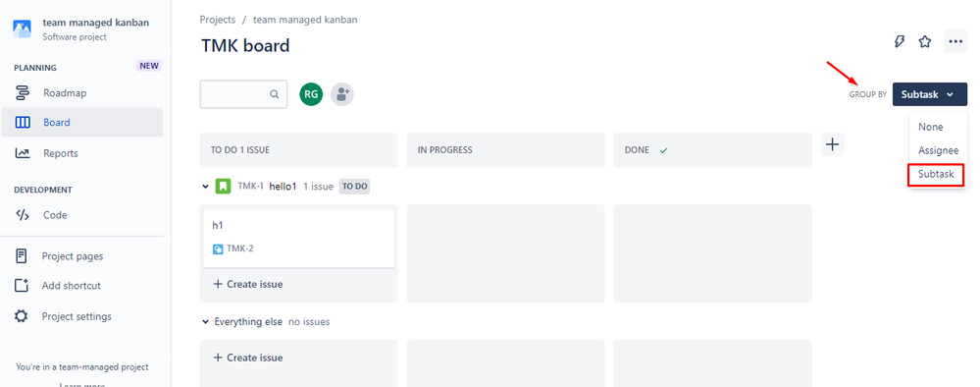Click the DONE column header
980x387 pixels.
coord(712,150)
